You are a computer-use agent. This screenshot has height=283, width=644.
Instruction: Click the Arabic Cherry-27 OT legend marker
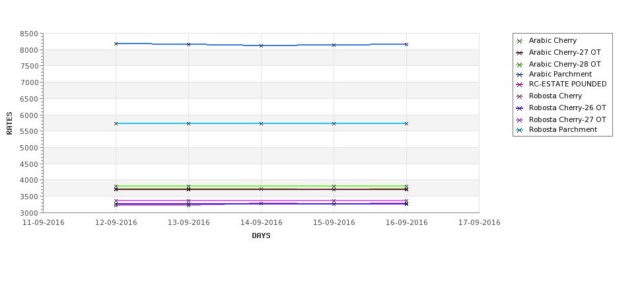coord(519,53)
